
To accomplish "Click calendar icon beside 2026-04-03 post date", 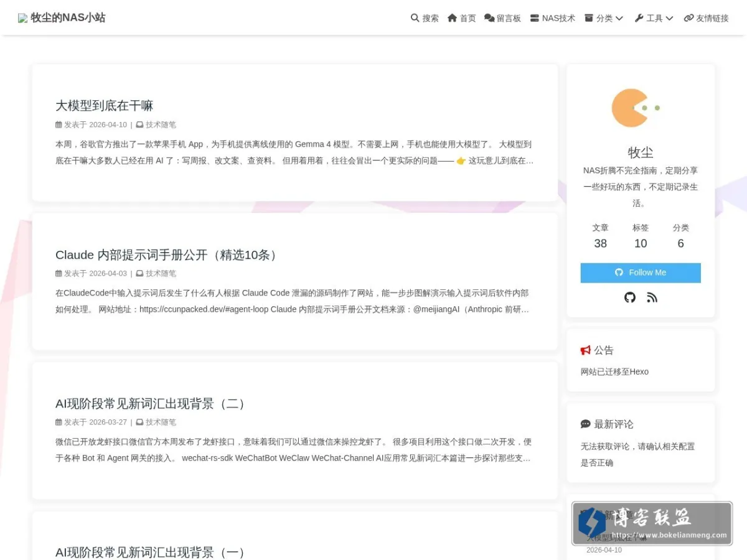I will [59, 273].
